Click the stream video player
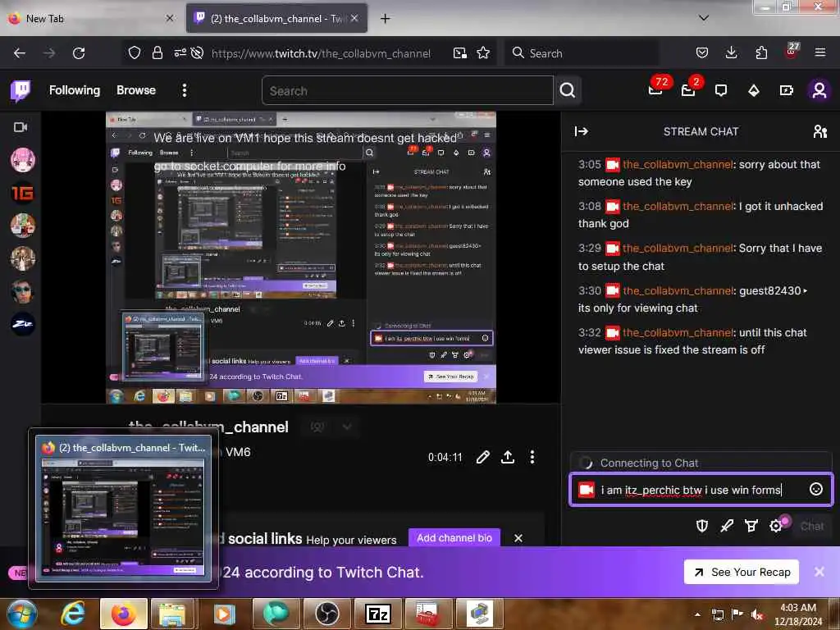840x630 pixels. 301,257
